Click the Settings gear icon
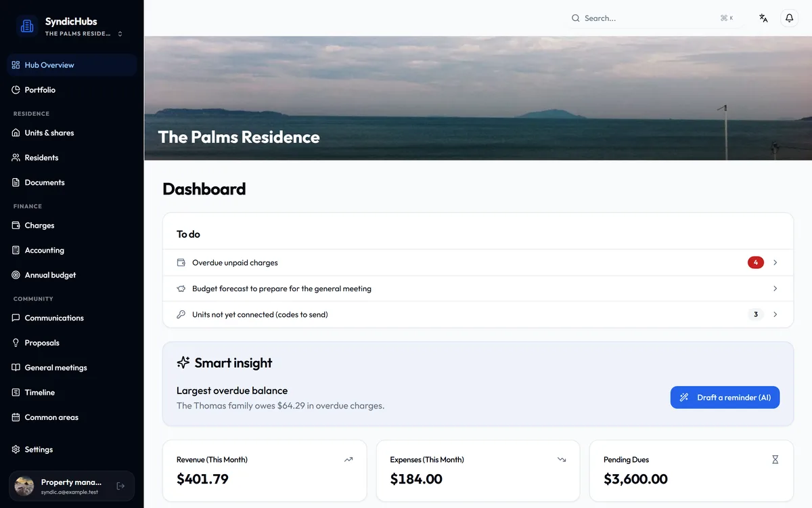The width and height of the screenshot is (812, 508). (16, 449)
